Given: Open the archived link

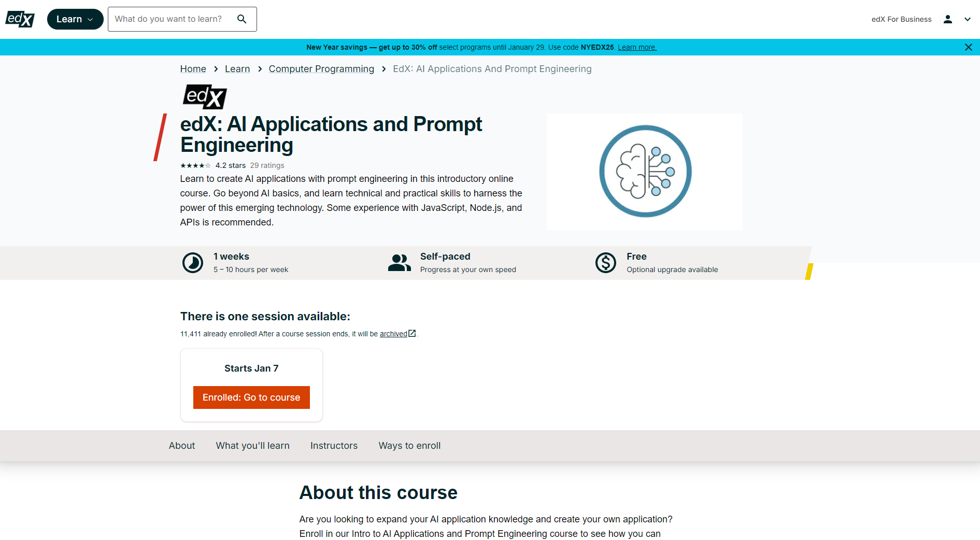Looking at the screenshot, I should click(397, 334).
